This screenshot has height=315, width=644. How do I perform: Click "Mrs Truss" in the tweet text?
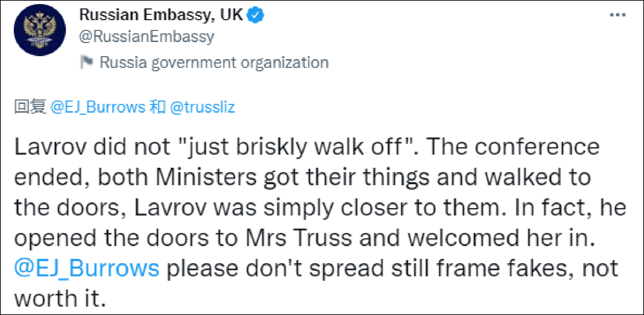(299, 238)
